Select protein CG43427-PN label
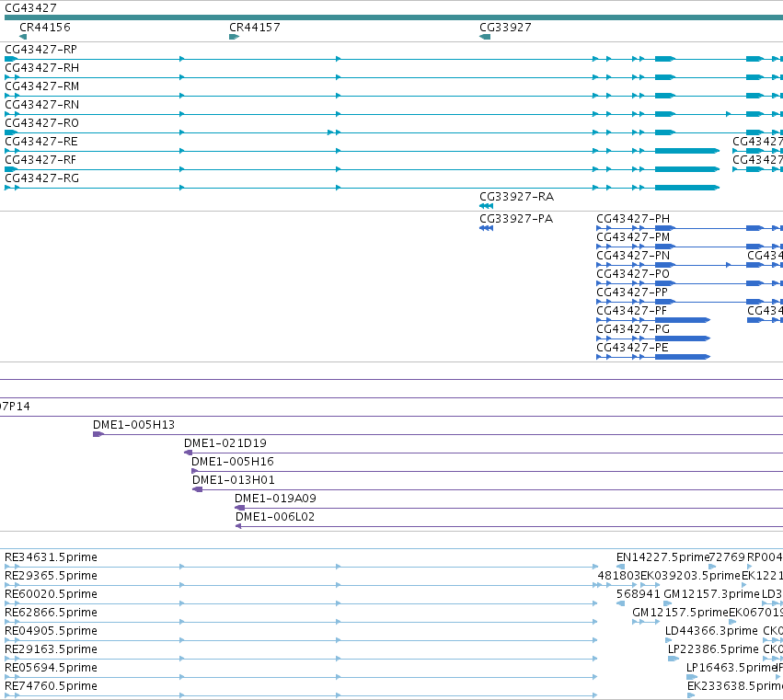The width and height of the screenshot is (783, 700). pyautogui.click(x=633, y=256)
